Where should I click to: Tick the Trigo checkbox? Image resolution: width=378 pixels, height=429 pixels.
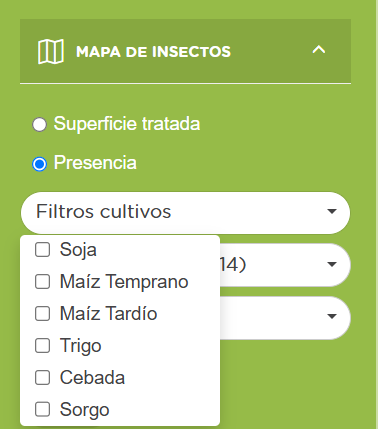pyautogui.click(x=43, y=346)
